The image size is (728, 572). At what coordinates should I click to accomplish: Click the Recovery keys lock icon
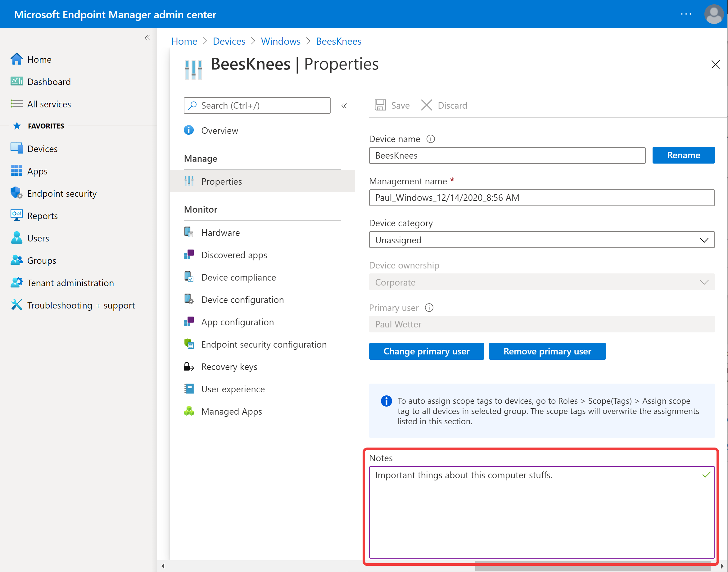189,366
